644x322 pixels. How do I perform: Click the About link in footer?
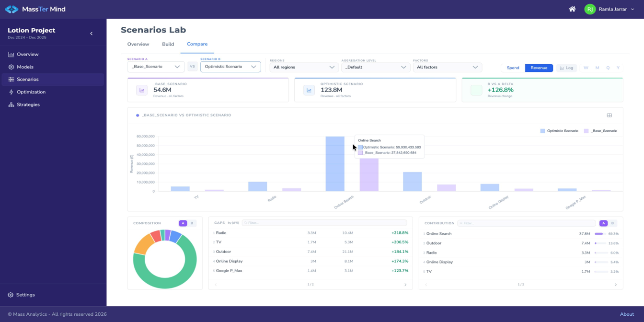(627, 314)
